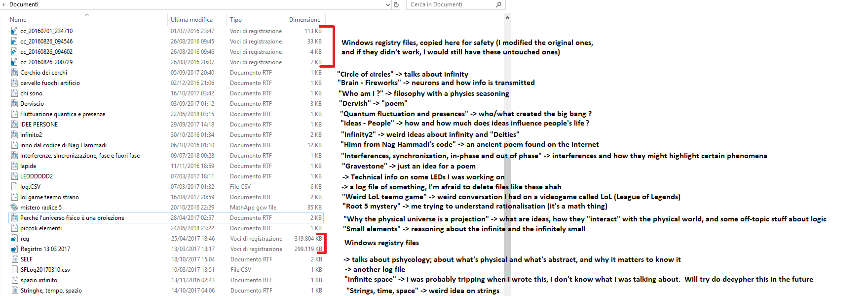Click the document icon of cervello fuochi artificio
Viewport: 868px width, 296px height.
click(x=14, y=83)
